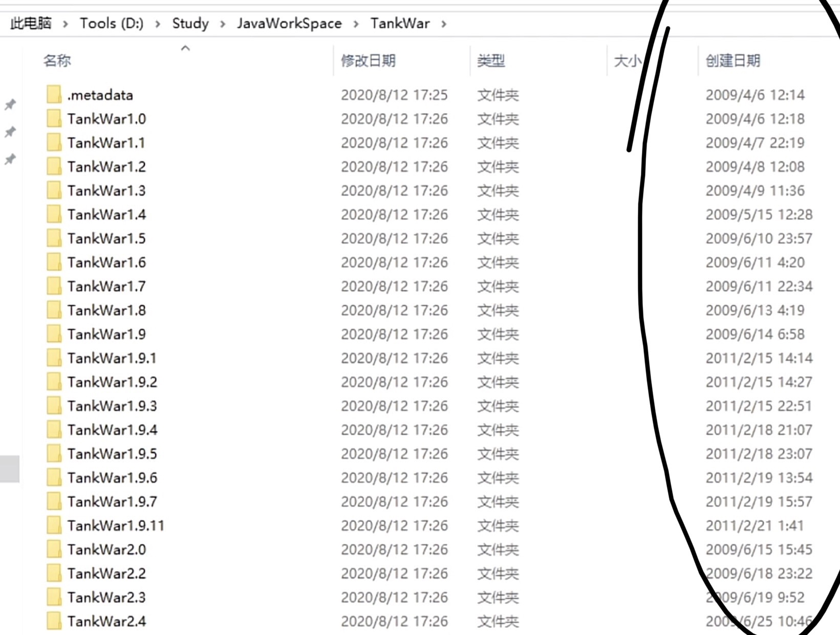Viewport: 840px width, 635px height.
Task: Click modified date in TankWar2.0 row
Action: coord(394,549)
